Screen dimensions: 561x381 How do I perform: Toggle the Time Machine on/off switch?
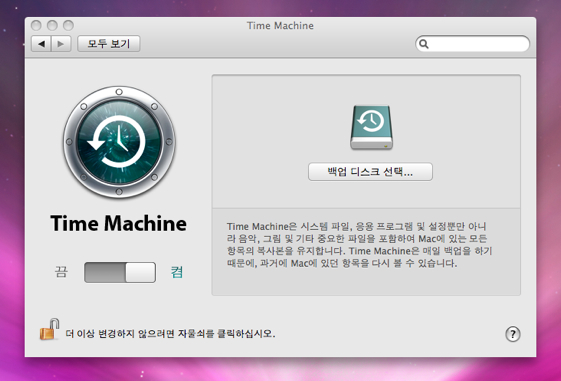coord(120,273)
